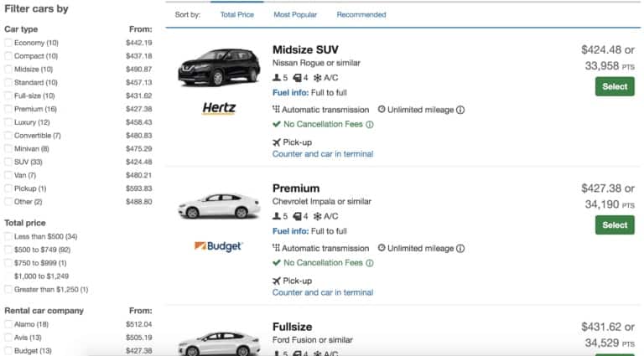644x356 pixels.
Task: Check the Full-size (10) car type filter
Action: [8, 95]
